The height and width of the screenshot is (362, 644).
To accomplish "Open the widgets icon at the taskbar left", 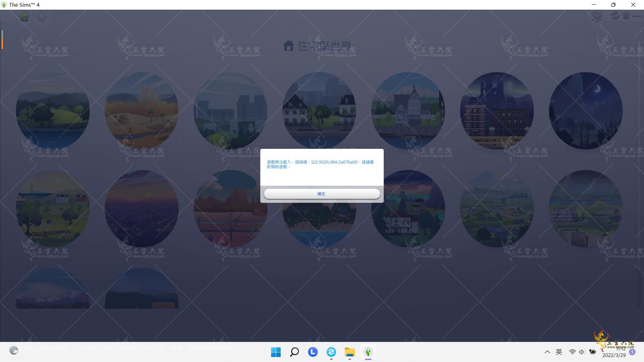I will pos(14,351).
